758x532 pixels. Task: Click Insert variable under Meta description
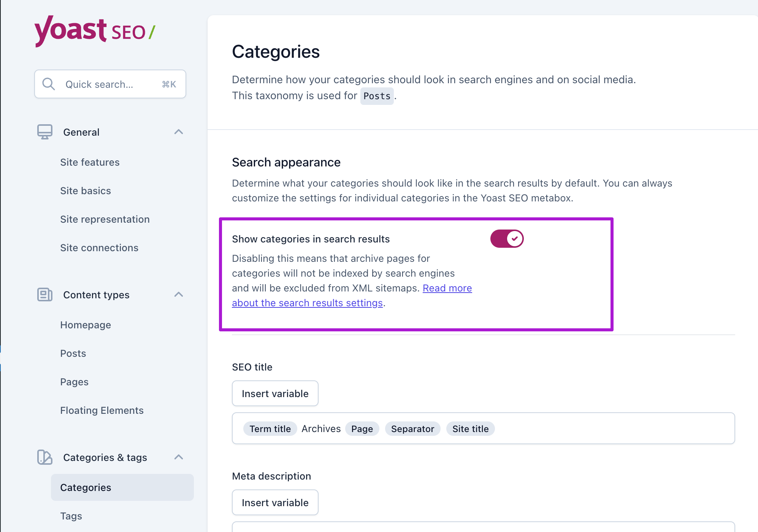click(x=275, y=502)
